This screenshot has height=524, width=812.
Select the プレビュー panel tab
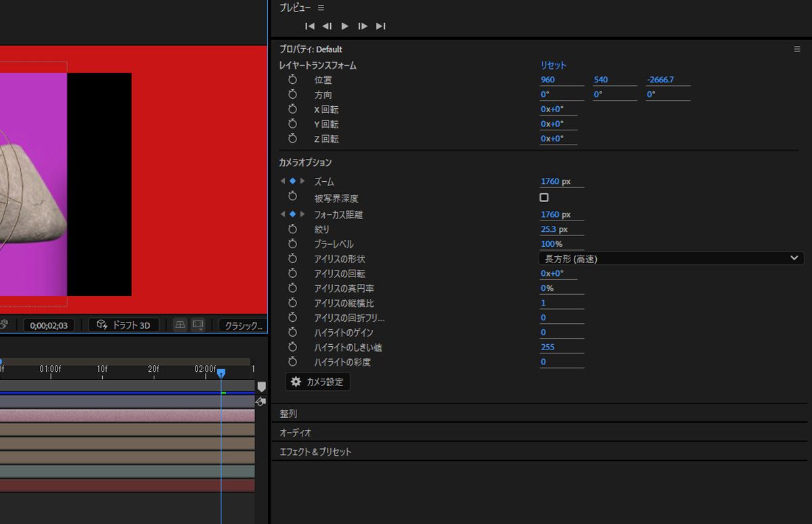click(295, 7)
